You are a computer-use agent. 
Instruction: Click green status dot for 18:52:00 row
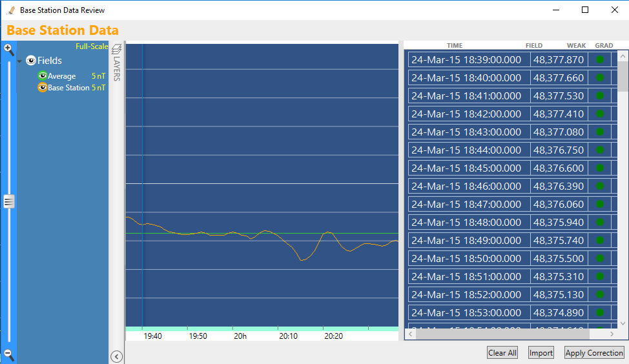click(x=600, y=294)
